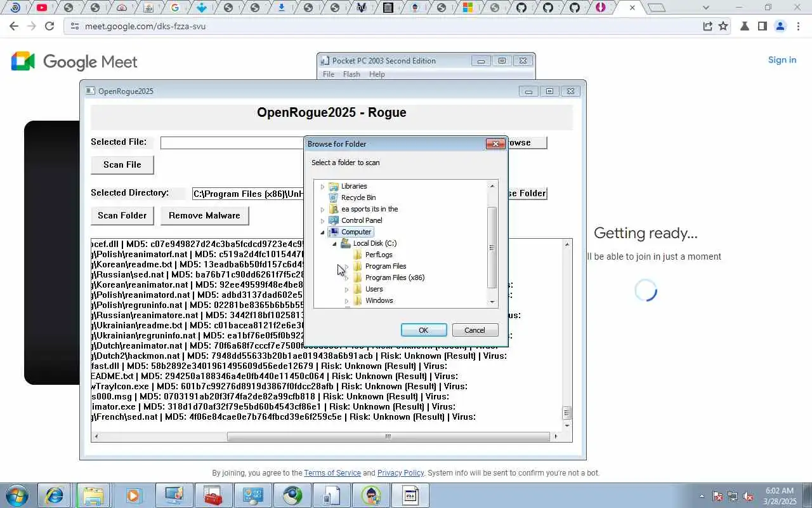View site information icon in address bar
Screen dimensions: 812x508
(74, 26)
